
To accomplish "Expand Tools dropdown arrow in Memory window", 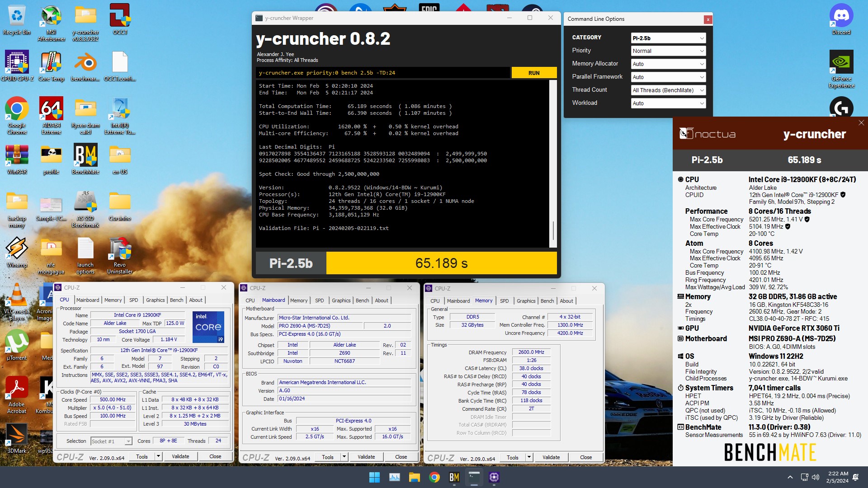I will 529,457.
